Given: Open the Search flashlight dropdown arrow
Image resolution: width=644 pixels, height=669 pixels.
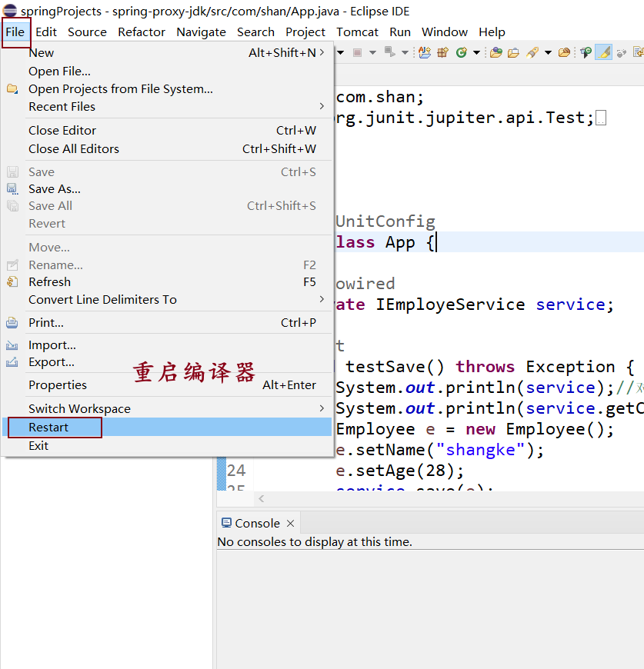Looking at the screenshot, I should pos(548,52).
